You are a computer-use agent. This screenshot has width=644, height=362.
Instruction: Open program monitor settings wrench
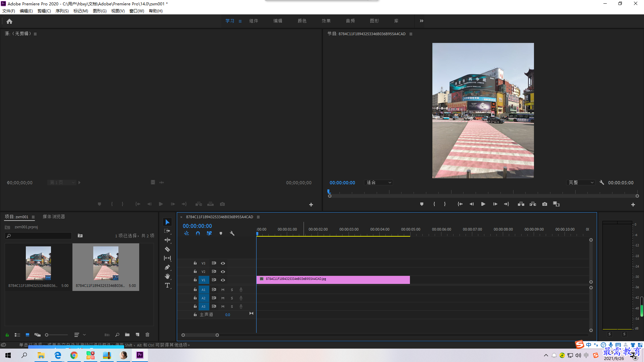pos(602,183)
